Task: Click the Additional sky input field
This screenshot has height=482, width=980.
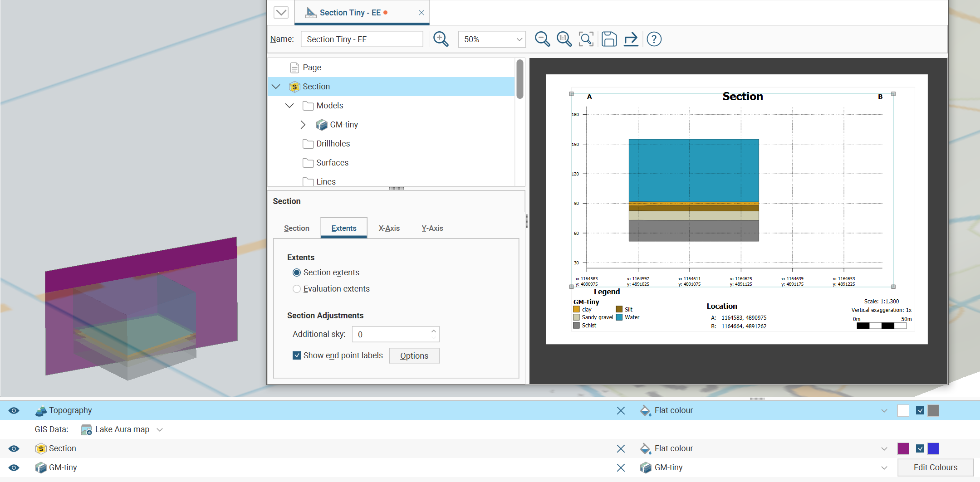Action: point(391,335)
